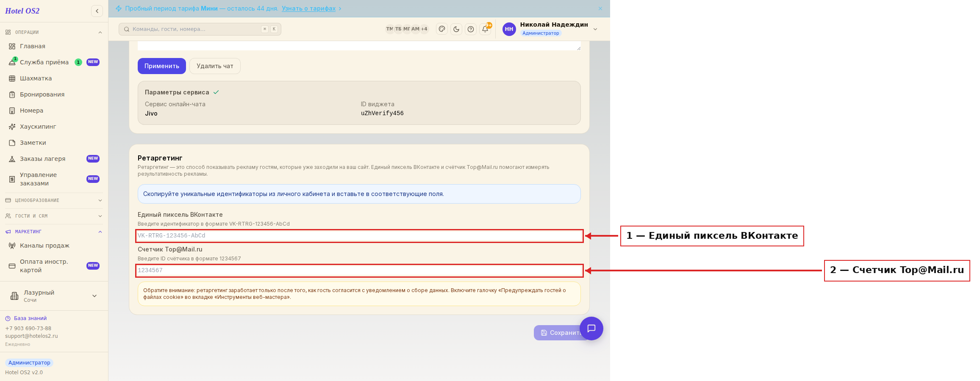Screen dimensions: 980x381
Task: Click the HH user avatar
Action: 509,29
